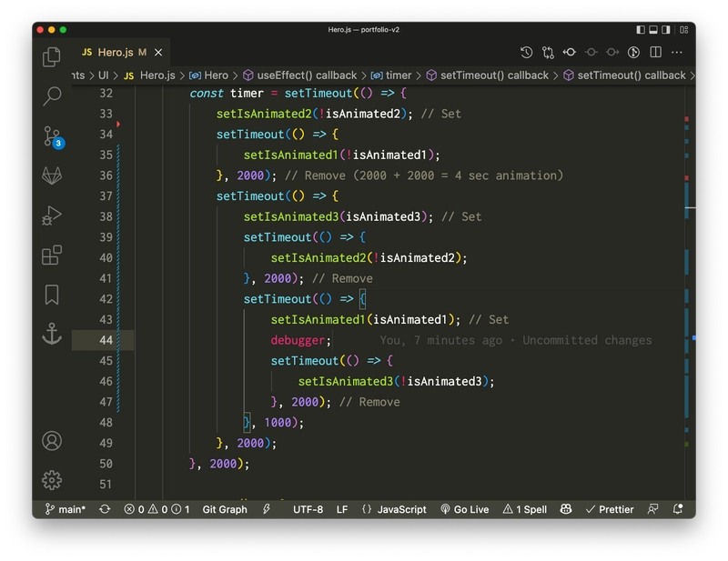Viewport: 728px width, 561px height.
Task: Open the Hero symbol breadcrumb
Action: [x=209, y=75]
